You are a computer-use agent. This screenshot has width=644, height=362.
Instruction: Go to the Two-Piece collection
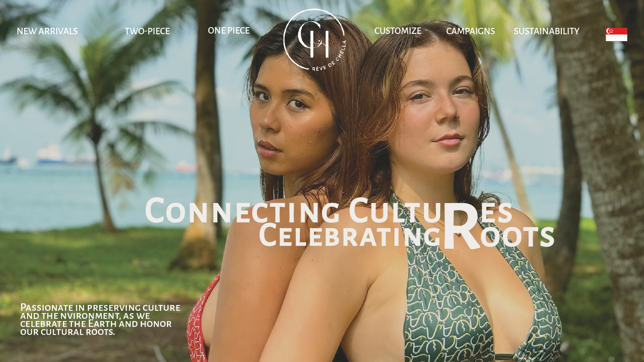pyautogui.click(x=147, y=31)
